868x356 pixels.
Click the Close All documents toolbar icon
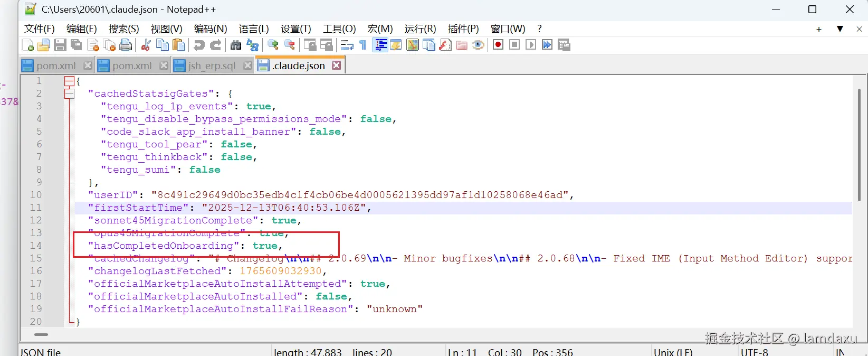tap(110, 45)
